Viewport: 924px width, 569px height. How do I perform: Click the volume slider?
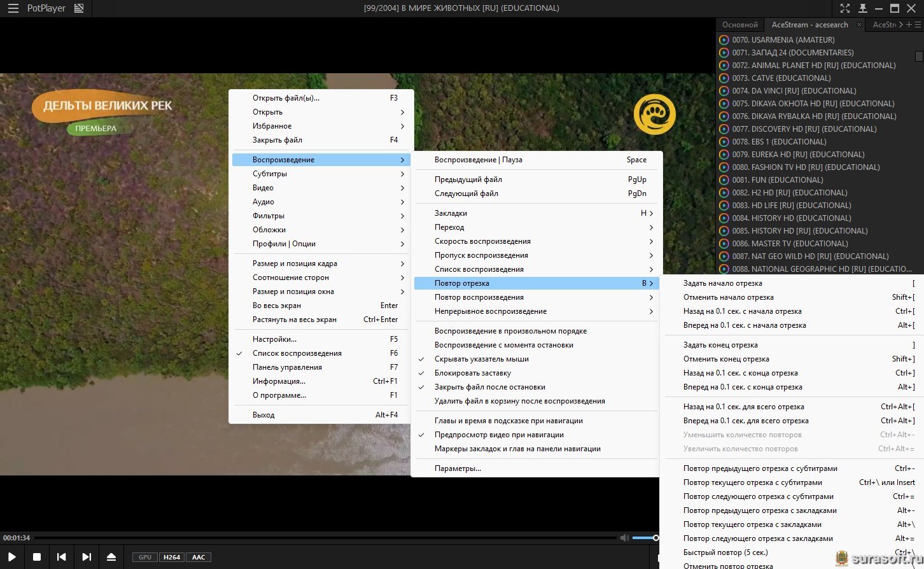[645, 538]
